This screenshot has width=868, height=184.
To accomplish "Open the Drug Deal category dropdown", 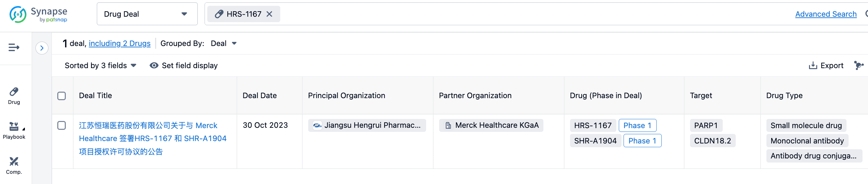I will tap(147, 14).
